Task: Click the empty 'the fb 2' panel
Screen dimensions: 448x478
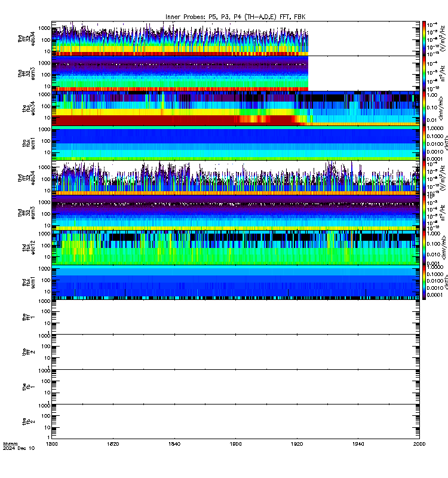Action: tap(235, 422)
